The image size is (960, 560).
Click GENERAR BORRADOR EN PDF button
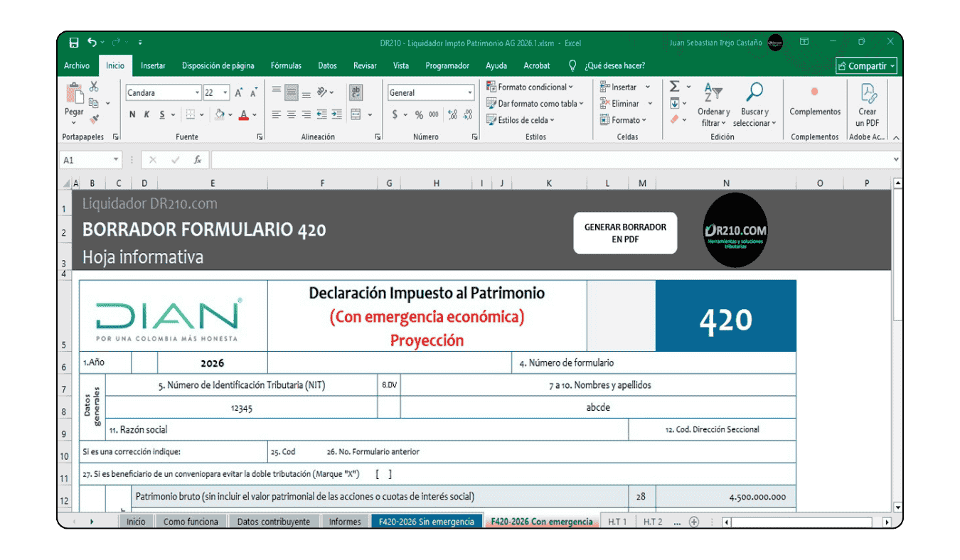pos(625,233)
